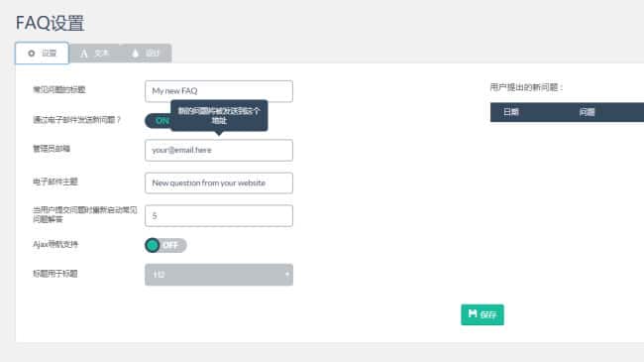644x362 pixels.
Task: Toggle the ON email notification switch
Action: pyautogui.click(x=159, y=121)
